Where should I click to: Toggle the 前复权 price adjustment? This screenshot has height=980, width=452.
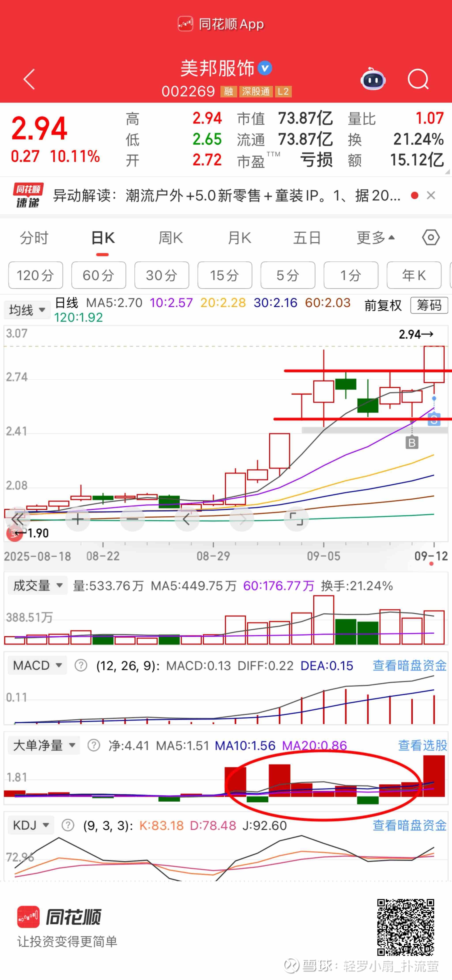(x=383, y=306)
